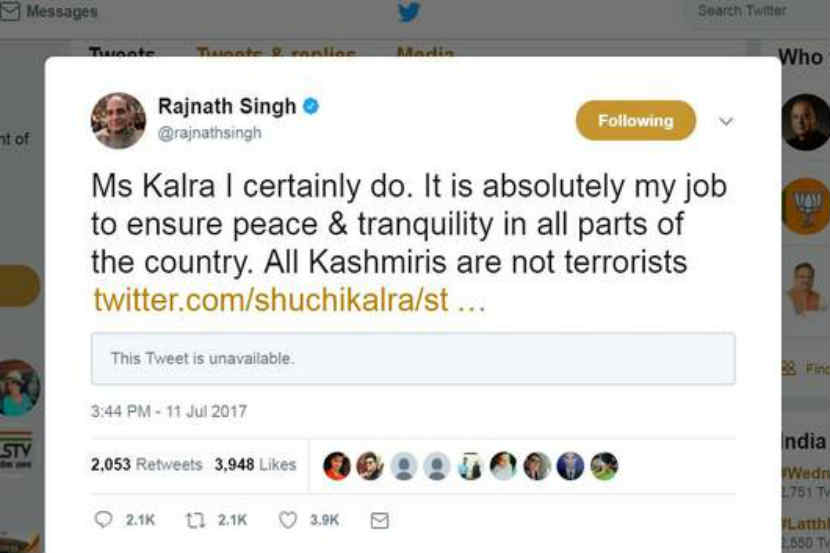
Task: Click the Twitter bird logo
Action: pyautogui.click(x=408, y=12)
